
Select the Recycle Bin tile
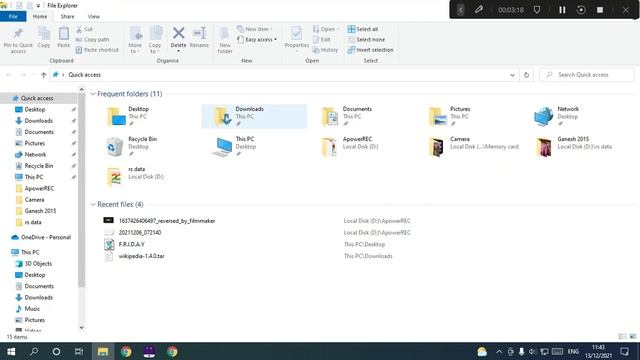(147, 147)
